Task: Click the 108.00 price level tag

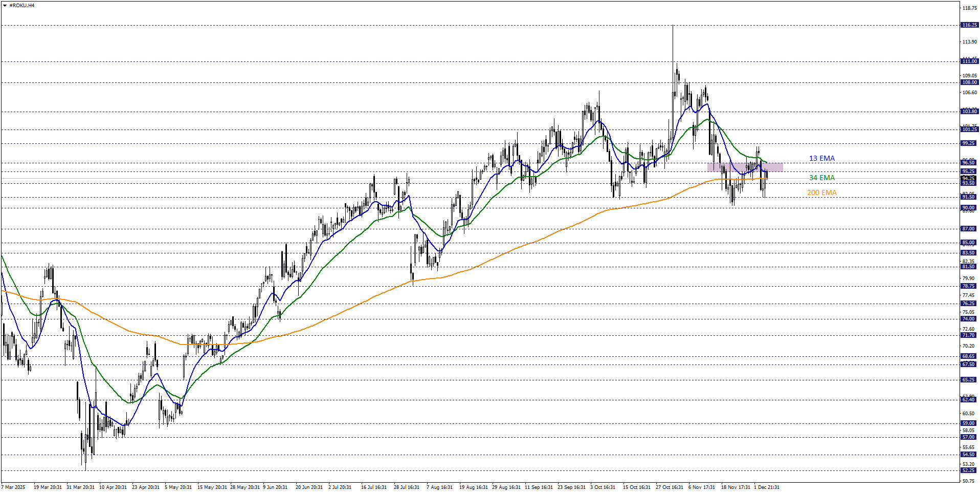Action: pos(969,82)
